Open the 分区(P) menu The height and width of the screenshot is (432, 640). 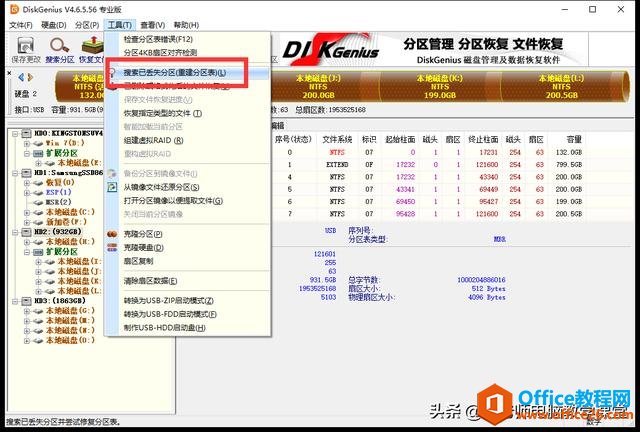pos(87,25)
